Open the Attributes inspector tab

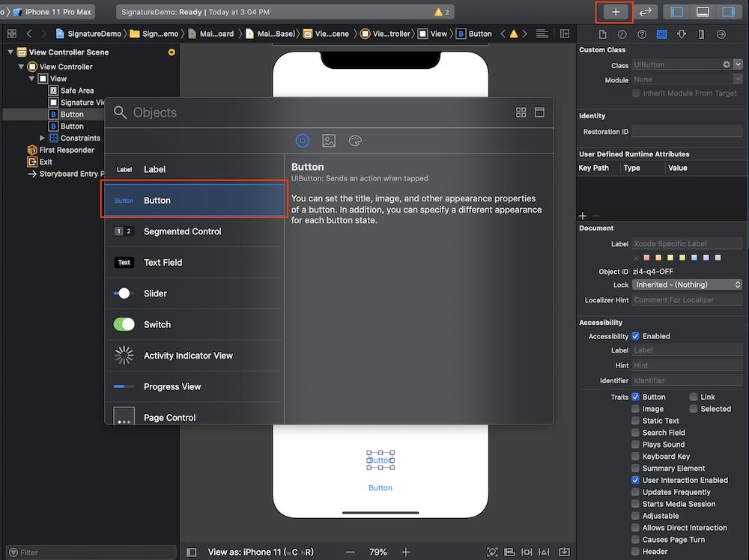pos(682,34)
